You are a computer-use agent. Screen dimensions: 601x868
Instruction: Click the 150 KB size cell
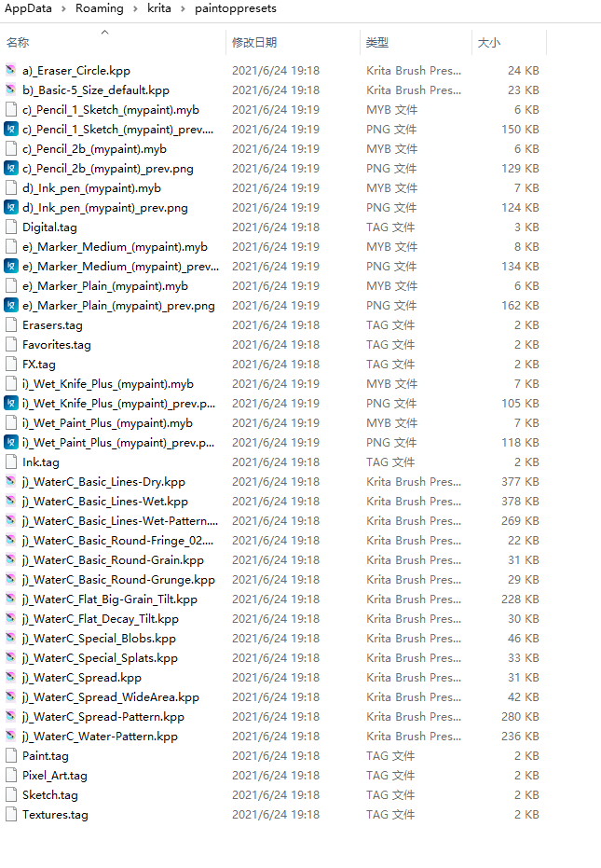click(520, 129)
